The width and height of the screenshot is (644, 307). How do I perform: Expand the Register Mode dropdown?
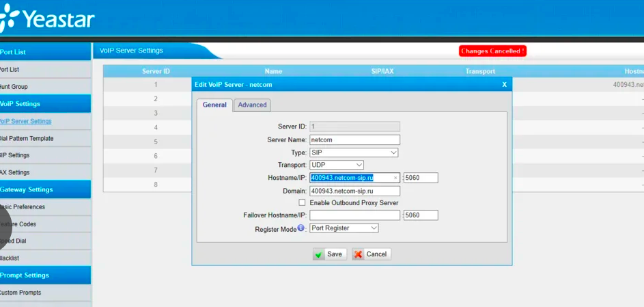344,228
